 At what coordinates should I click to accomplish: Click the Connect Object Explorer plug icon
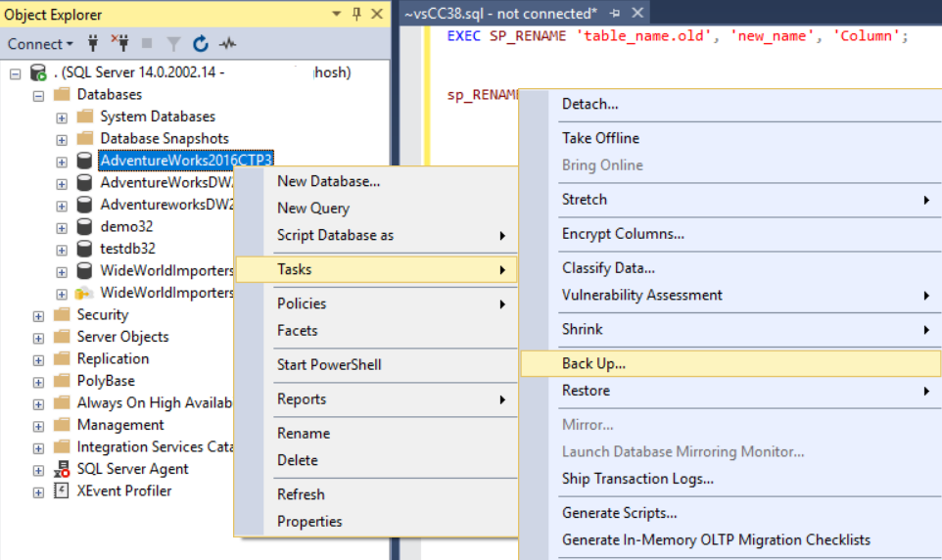[94, 44]
